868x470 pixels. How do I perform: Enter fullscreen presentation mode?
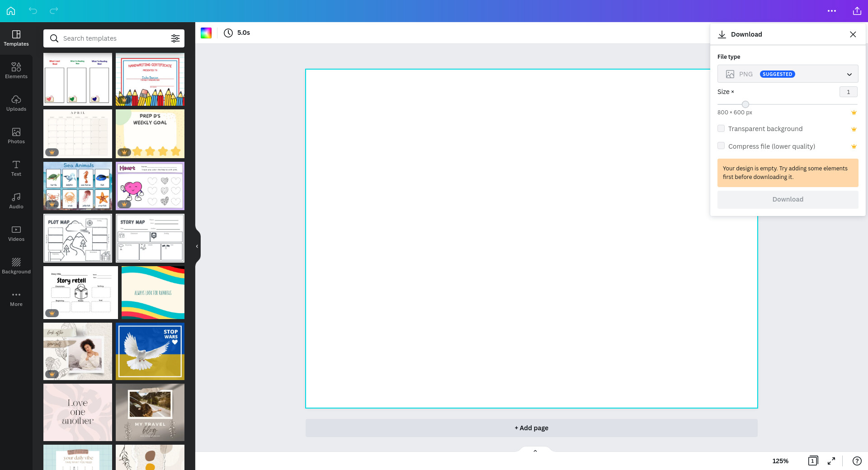(831, 461)
